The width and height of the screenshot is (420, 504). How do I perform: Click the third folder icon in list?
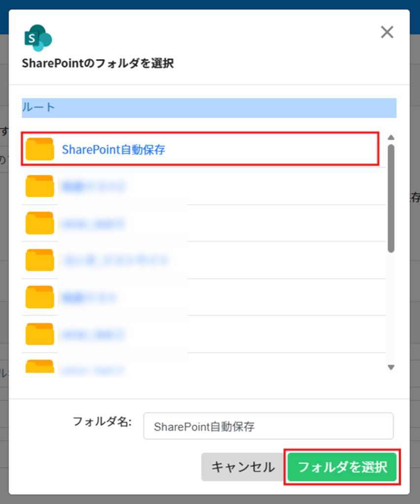[40, 223]
